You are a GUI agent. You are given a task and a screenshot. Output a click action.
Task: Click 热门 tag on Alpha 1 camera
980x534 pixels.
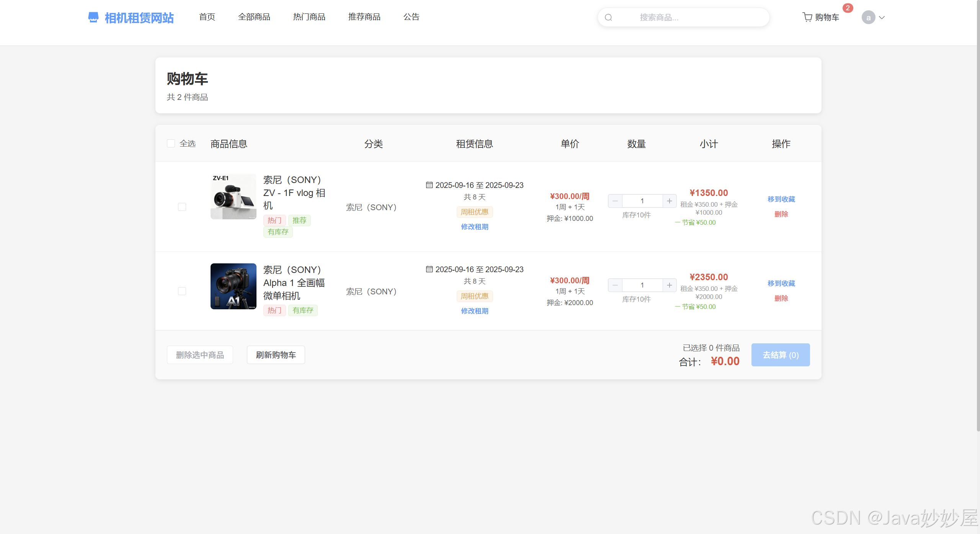pos(274,310)
